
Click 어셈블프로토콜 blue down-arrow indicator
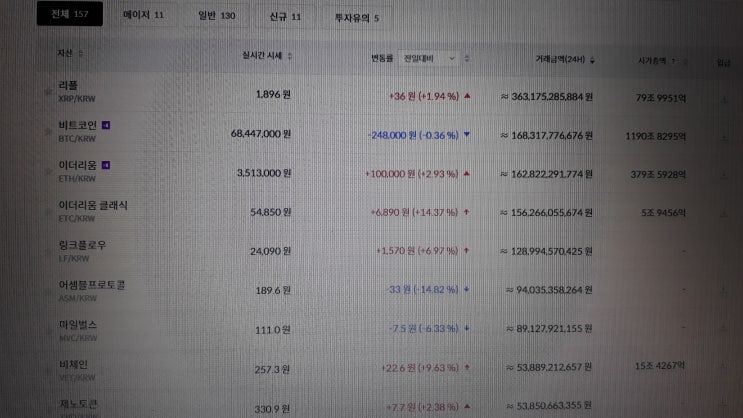[x=466, y=289]
